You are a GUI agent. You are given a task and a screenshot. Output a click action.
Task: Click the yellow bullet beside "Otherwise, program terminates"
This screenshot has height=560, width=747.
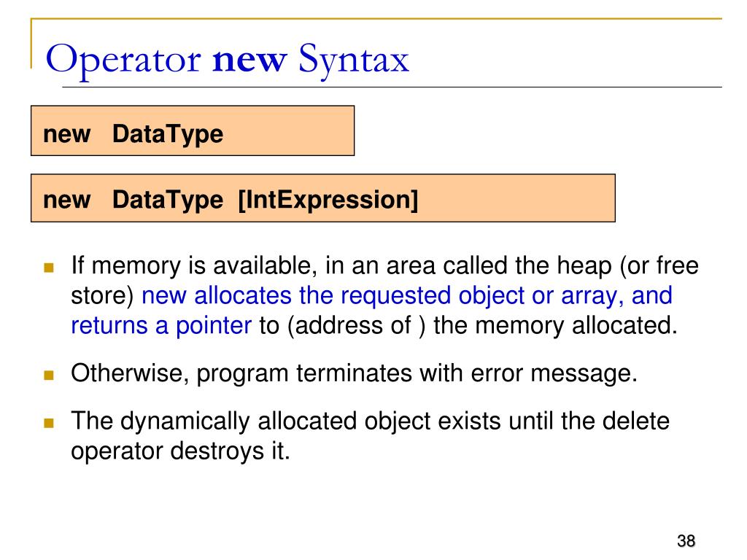50,376
